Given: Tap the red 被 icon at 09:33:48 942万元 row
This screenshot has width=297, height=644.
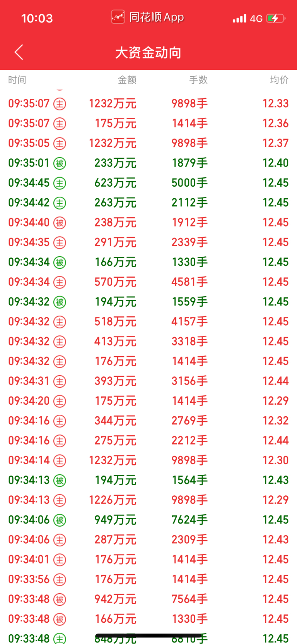Looking at the screenshot, I should [x=60, y=599].
